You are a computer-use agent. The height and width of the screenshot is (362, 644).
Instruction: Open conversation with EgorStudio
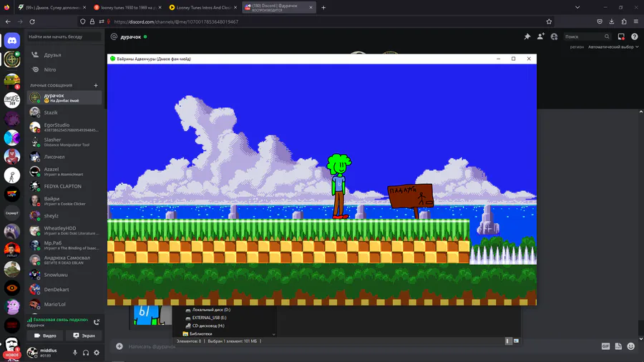click(64, 127)
